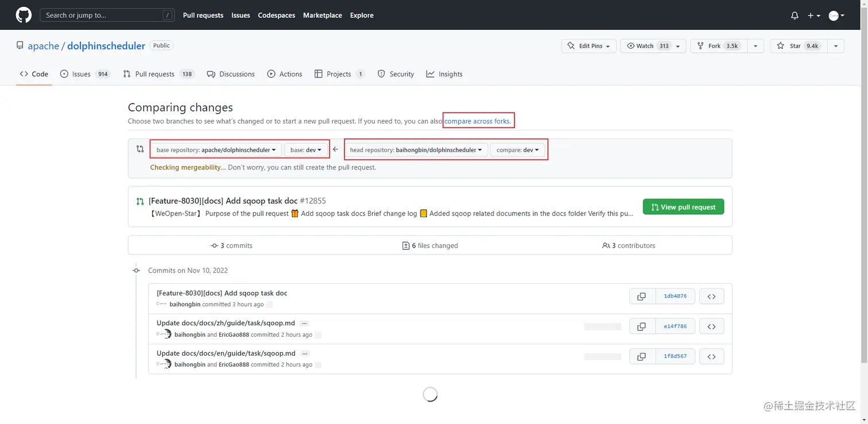Viewport: 868px width, 424px height.
Task: Browse repository at commit e14f786
Action: [x=711, y=326]
